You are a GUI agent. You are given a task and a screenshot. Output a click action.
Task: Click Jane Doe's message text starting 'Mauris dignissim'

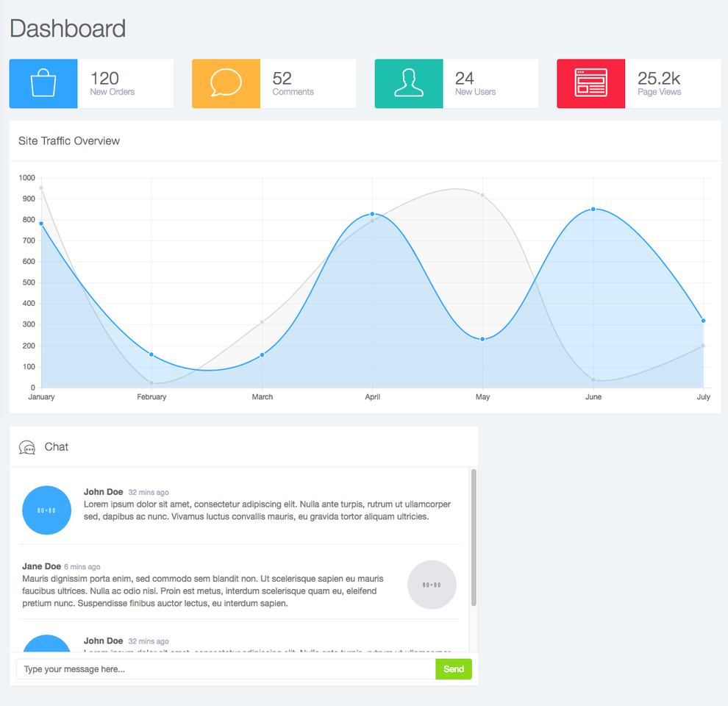[x=203, y=591]
